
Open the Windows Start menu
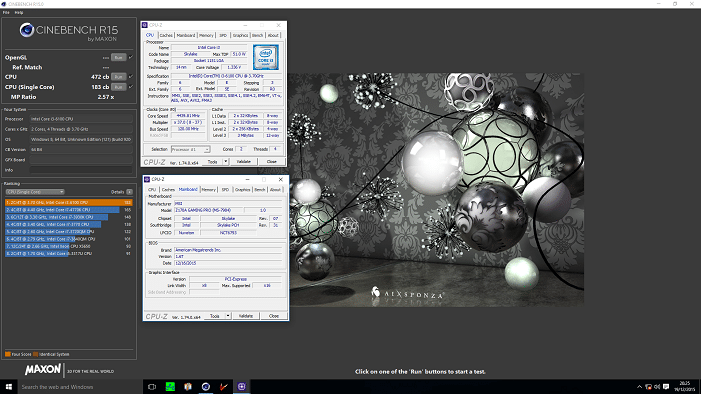pyautogui.click(x=8, y=387)
